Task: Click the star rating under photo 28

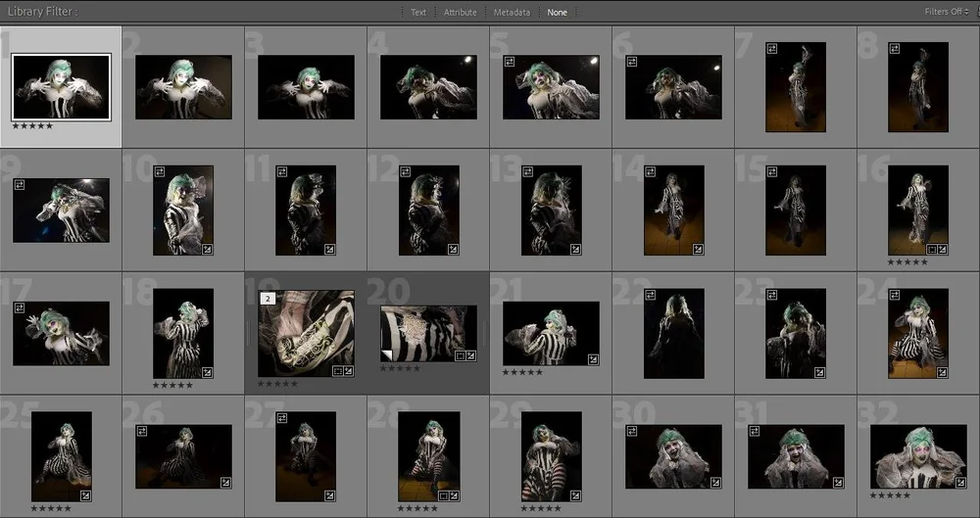Action: [417, 508]
